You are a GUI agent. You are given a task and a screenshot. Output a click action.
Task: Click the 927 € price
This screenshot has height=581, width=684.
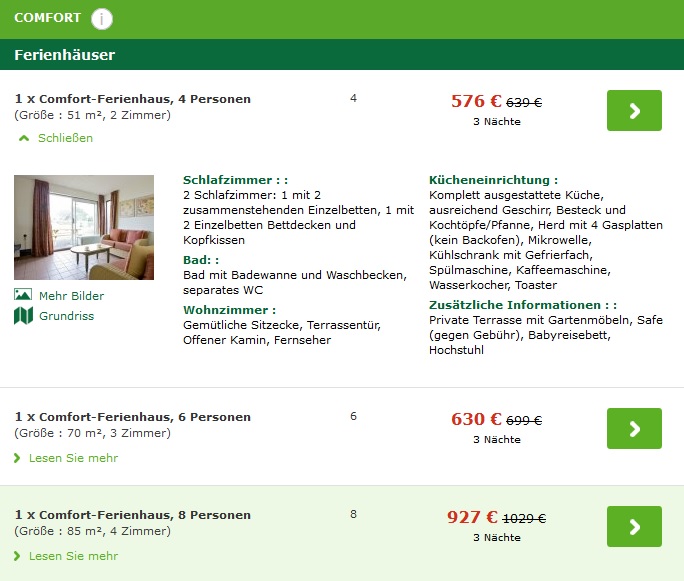coord(472,517)
